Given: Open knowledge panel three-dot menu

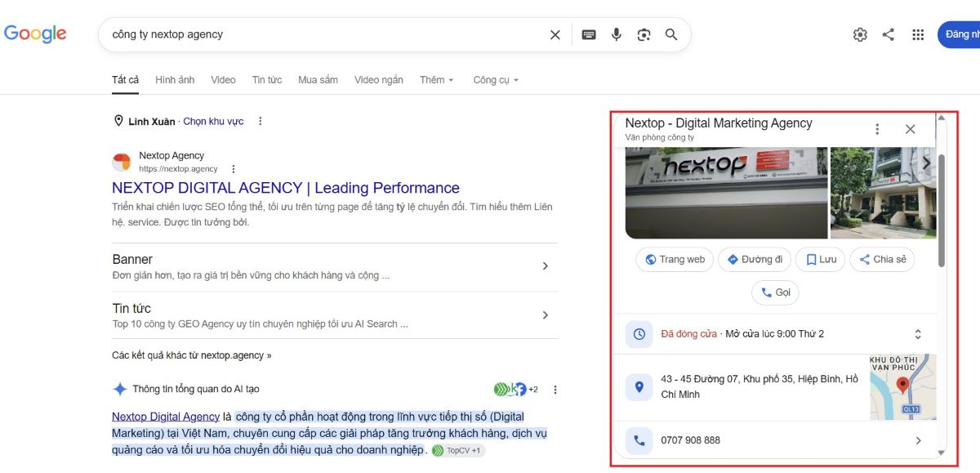Looking at the screenshot, I should click(877, 129).
